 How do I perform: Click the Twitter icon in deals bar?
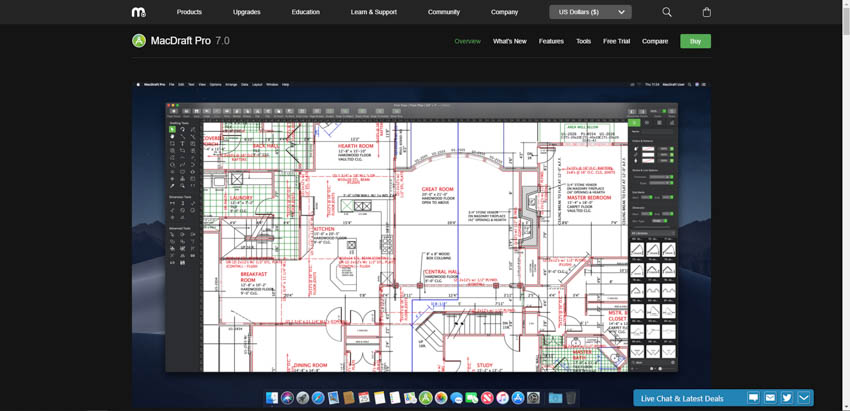click(787, 398)
